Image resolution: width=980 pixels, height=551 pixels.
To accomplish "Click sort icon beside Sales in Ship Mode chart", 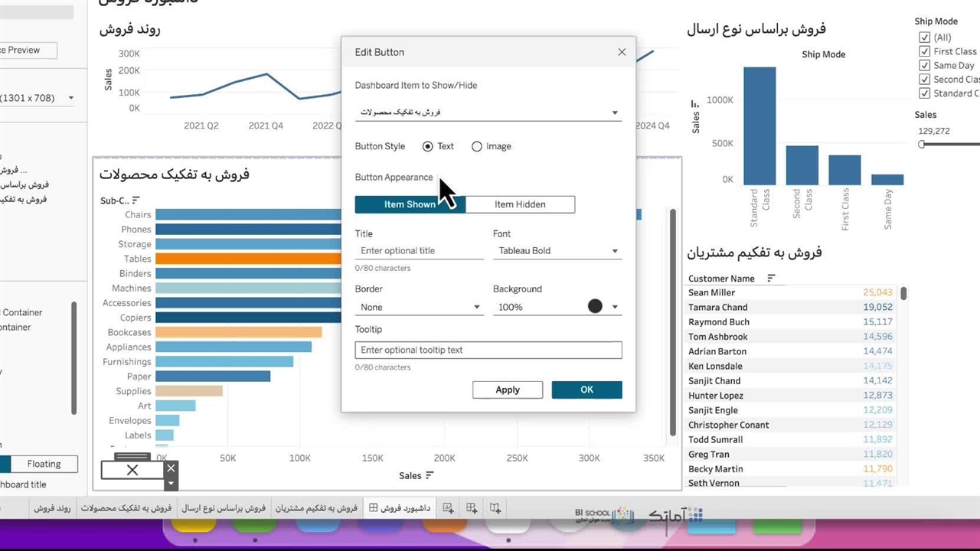I will pyautogui.click(x=695, y=104).
